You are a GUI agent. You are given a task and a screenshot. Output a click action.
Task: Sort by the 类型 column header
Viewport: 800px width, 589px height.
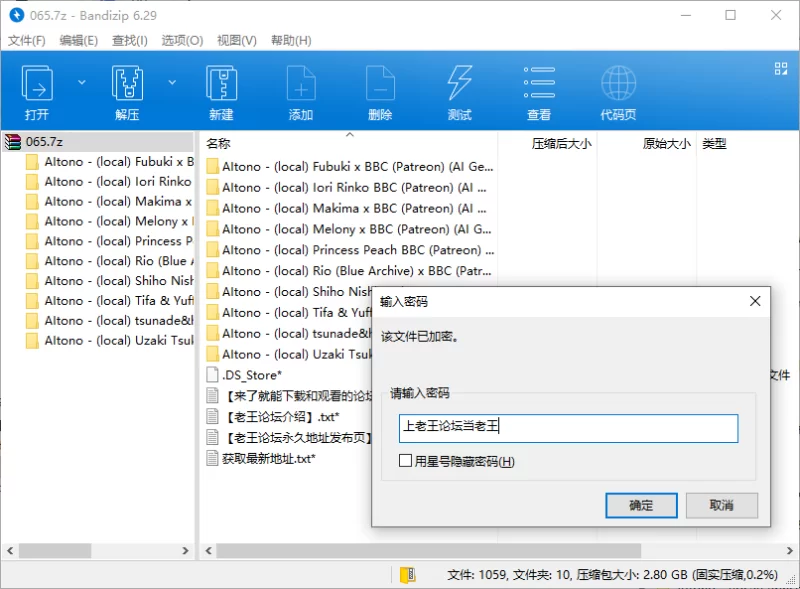point(714,143)
